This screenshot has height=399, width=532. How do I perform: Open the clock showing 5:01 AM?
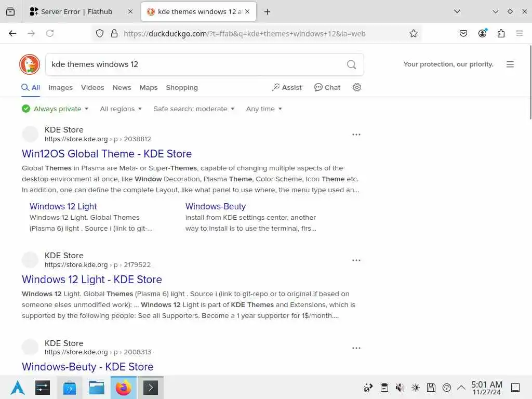[x=486, y=388]
